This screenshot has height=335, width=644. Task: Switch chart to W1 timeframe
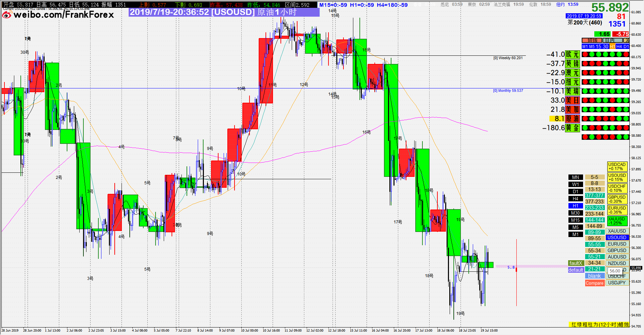(575, 184)
